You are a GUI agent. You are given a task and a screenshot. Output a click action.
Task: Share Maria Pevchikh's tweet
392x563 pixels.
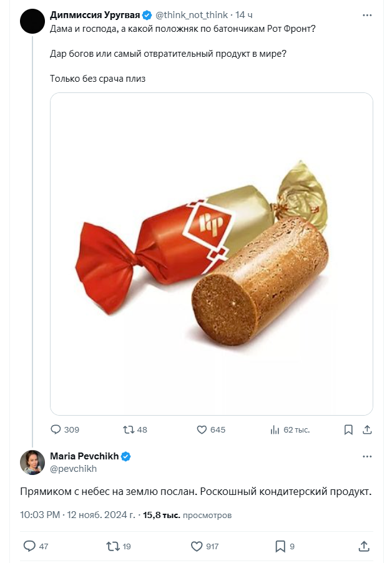364,546
